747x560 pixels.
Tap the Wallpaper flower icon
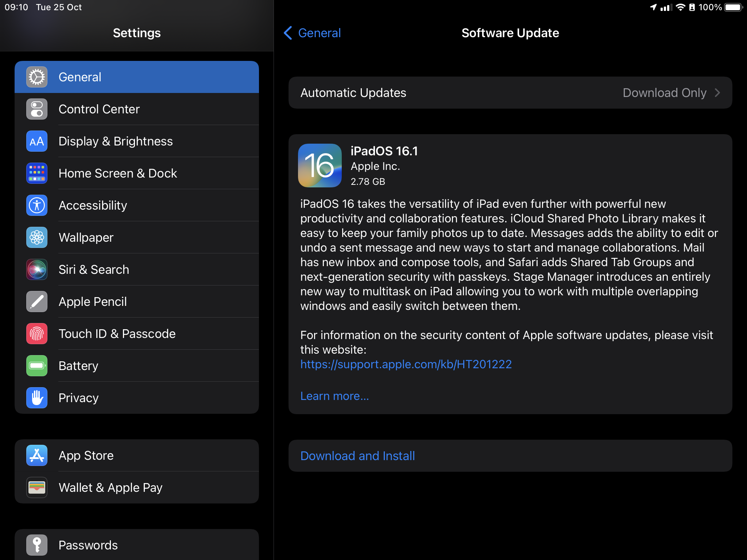pos(37,237)
